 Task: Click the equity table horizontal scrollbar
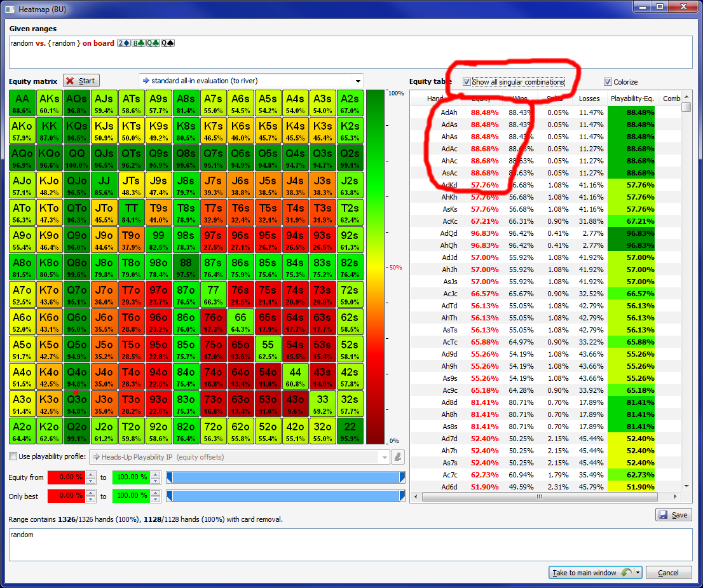coord(540,496)
